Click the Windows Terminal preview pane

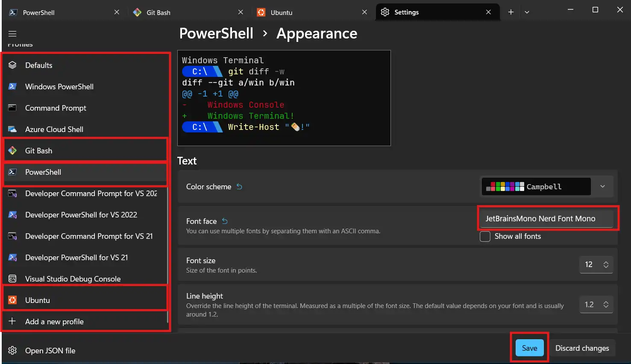(x=284, y=98)
